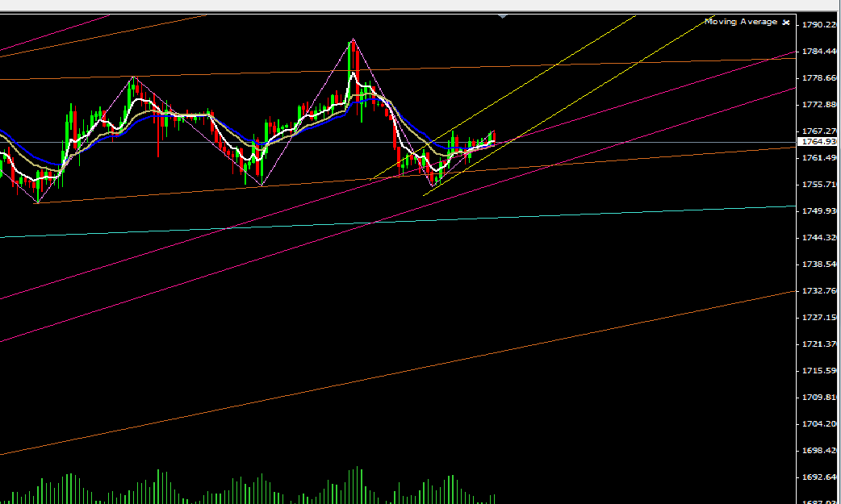Select the lowest orange rising trend line
841x504 pixels.
(404, 370)
